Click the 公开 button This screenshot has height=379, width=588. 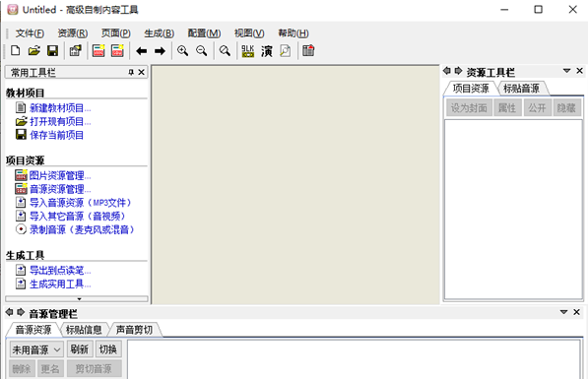(537, 108)
